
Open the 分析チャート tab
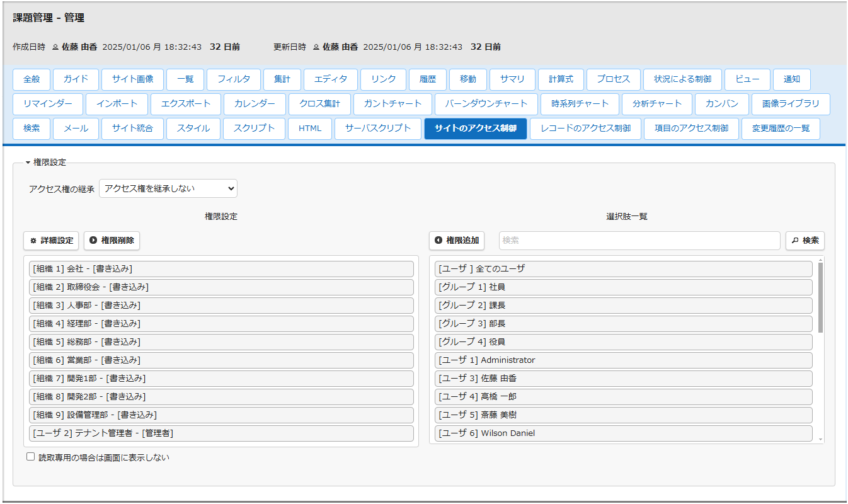tap(657, 104)
